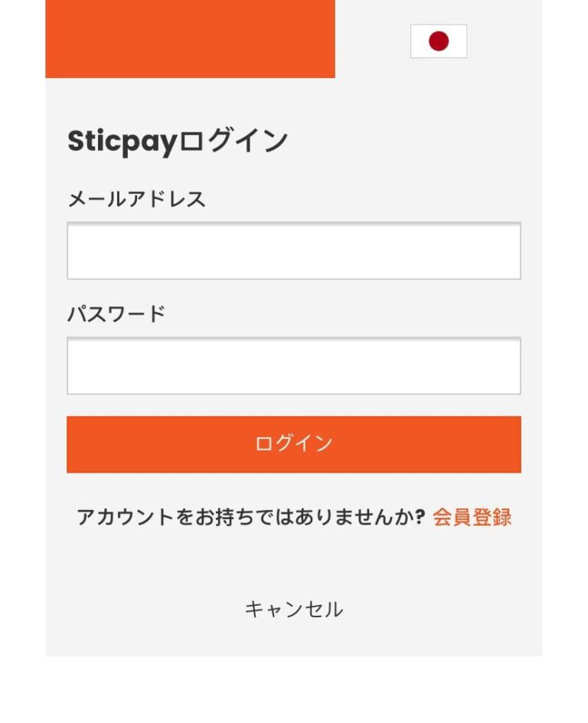Register a new account via 会員登録
The height and width of the screenshot is (723, 588).
472,517
